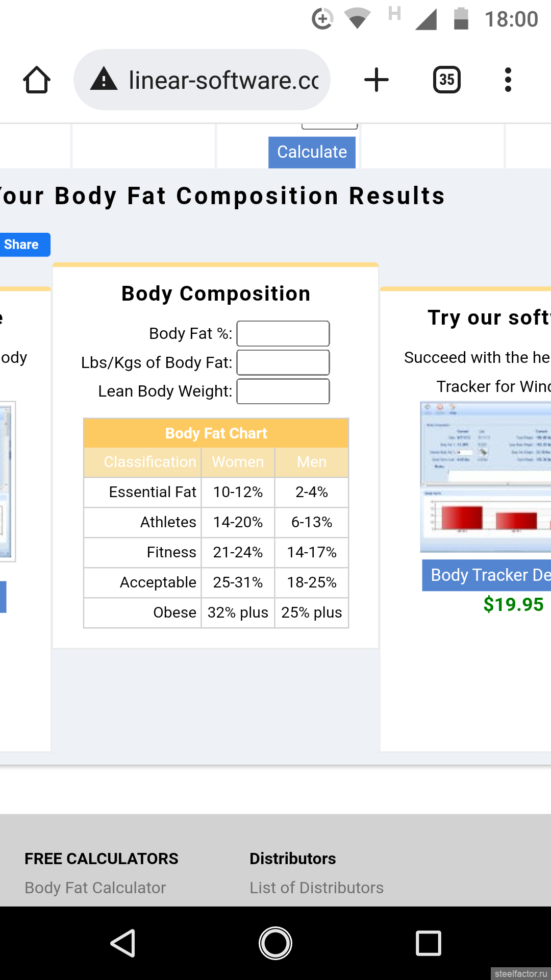Open the List of Distributors link
Image resolution: width=551 pixels, height=980 pixels.
(x=316, y=888)
